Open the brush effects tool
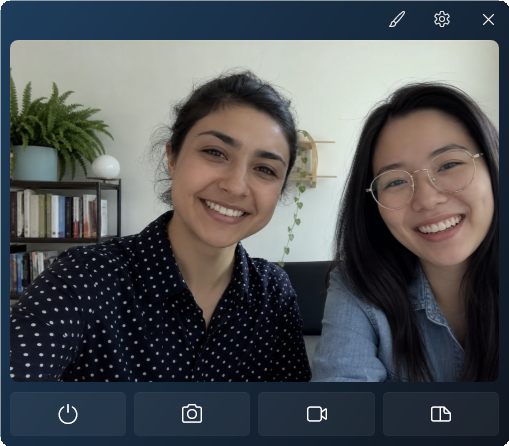509x446 pixels. tap(397, 19)
